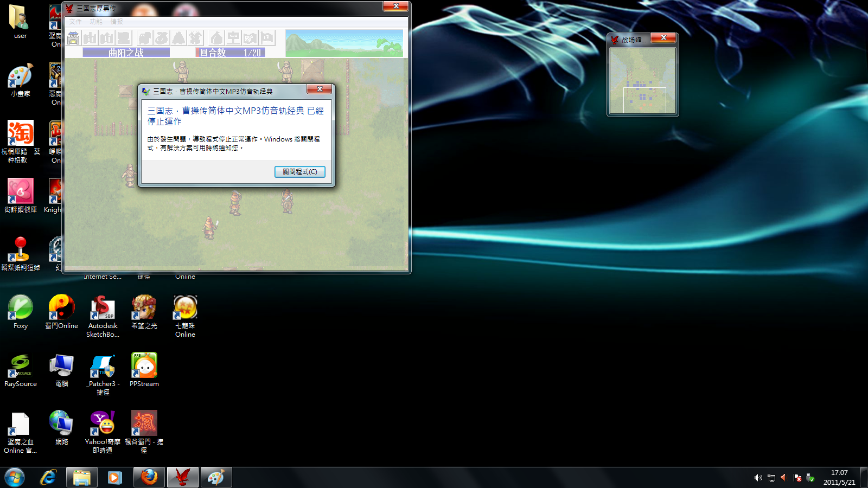
Task: Click the flag icon in the game toolbar
Action: pyautogui.click(x=267, y=38)
